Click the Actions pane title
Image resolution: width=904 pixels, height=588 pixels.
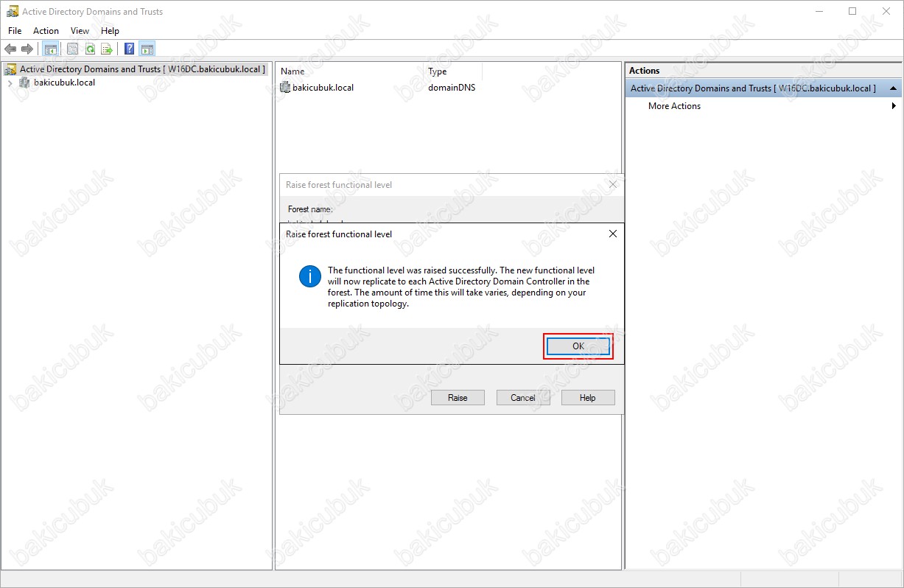click(x=645, y=71)
